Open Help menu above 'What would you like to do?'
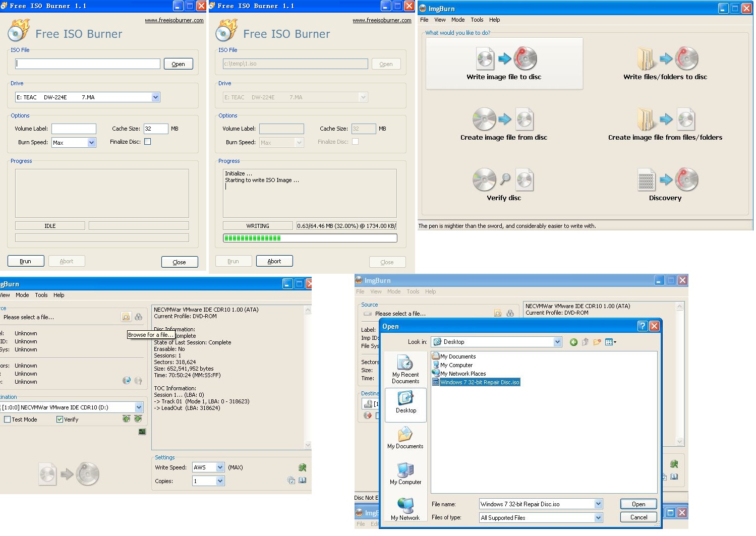The width and height of the screenshot is (756, 536). [494, 20]
